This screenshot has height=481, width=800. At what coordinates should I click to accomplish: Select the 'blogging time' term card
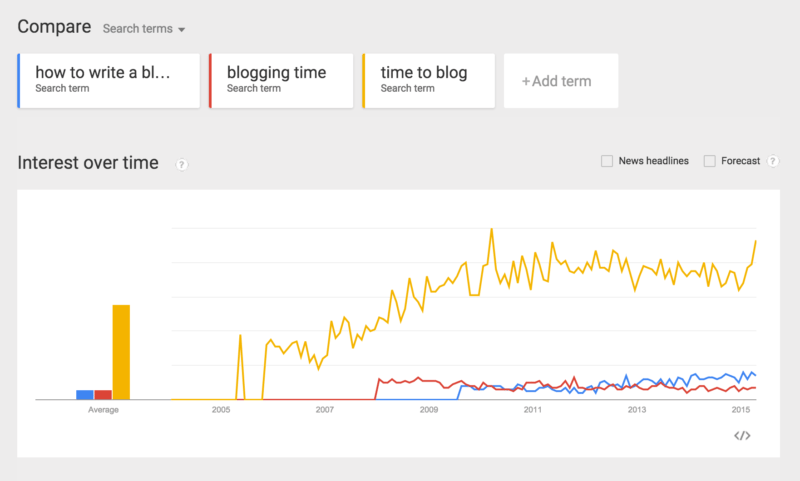281,81
